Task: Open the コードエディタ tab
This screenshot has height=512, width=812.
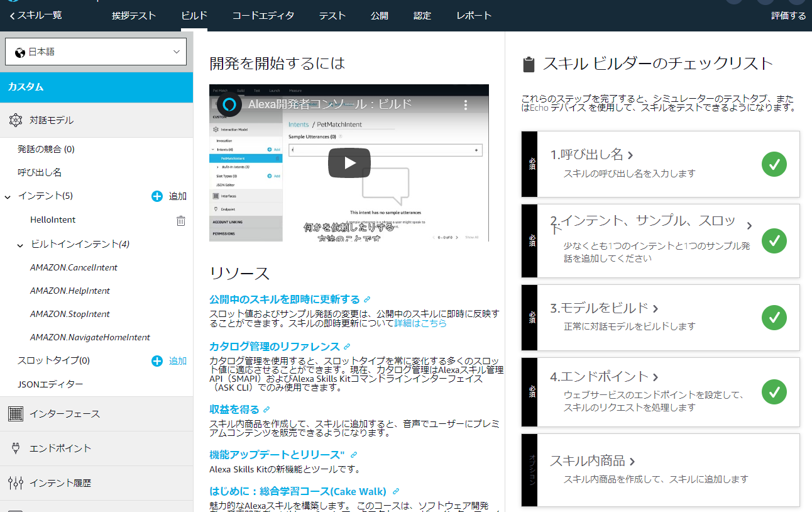Action: point(263,16)
